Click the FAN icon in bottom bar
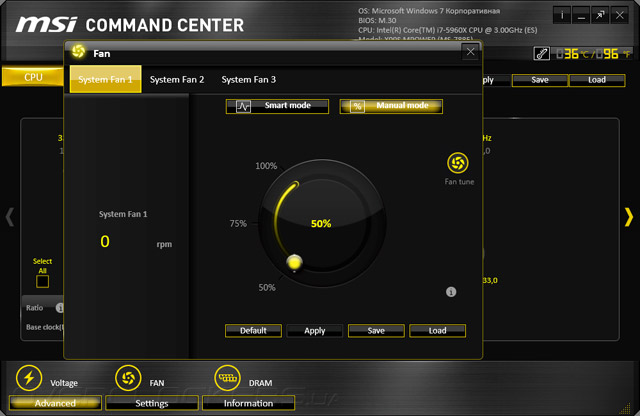Image resolution: width=640 pixels, height=416 pixels. [x=128, y=378]
